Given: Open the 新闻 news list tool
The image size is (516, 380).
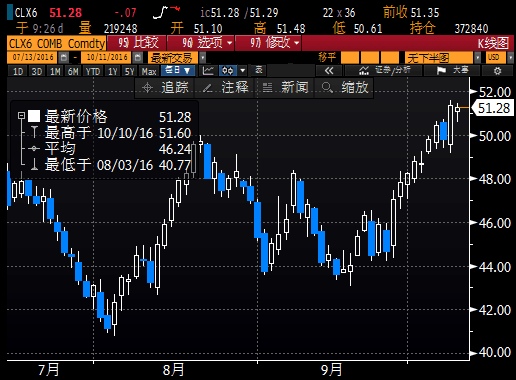Looking at the screenshot, I should click(x=285, y=88).
